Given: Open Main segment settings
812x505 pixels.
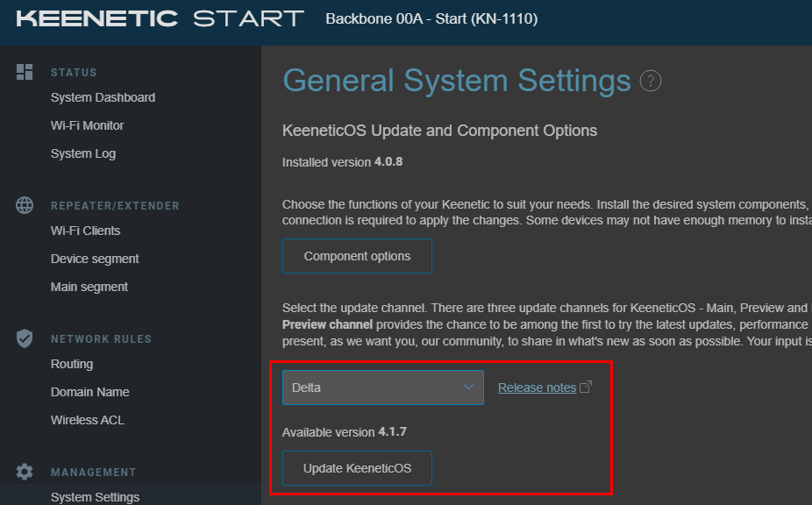Looking at the screenshot, I should [x=89, y=287].
